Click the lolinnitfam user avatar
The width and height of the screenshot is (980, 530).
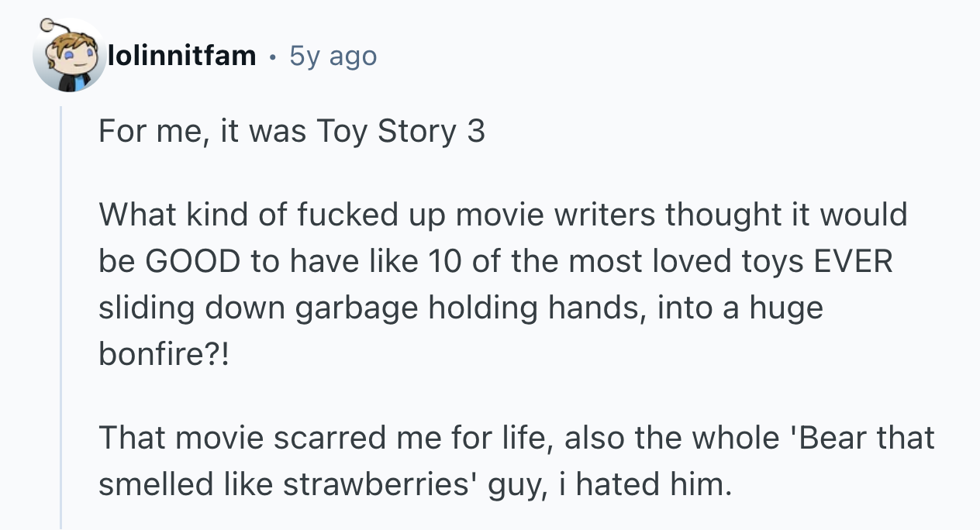click(69, 56)
